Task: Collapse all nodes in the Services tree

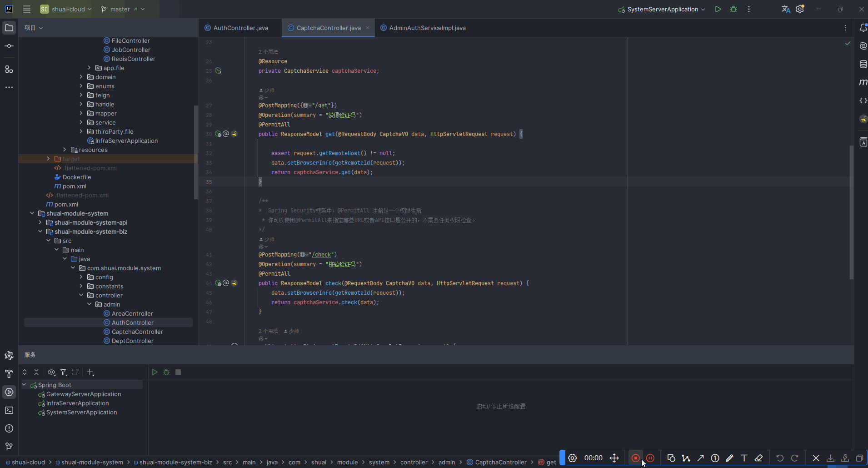Action: click(x=36, y=372)
